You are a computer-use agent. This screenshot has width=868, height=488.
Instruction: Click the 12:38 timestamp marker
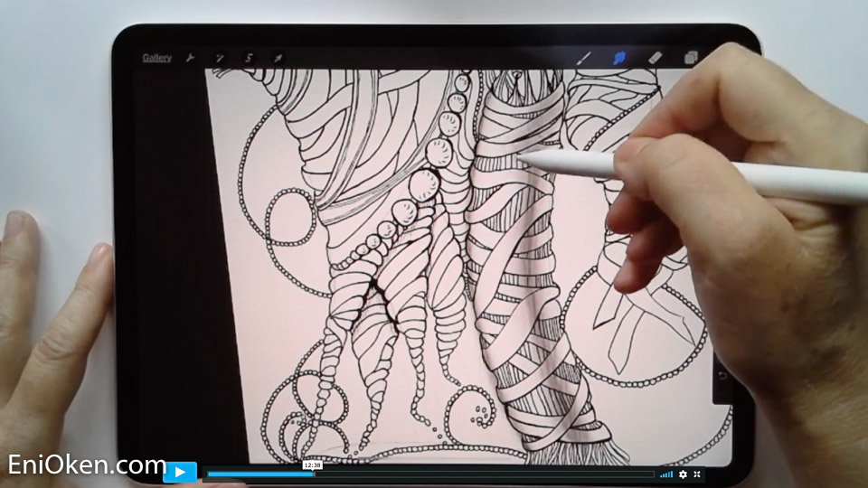[x=313, y=465]
